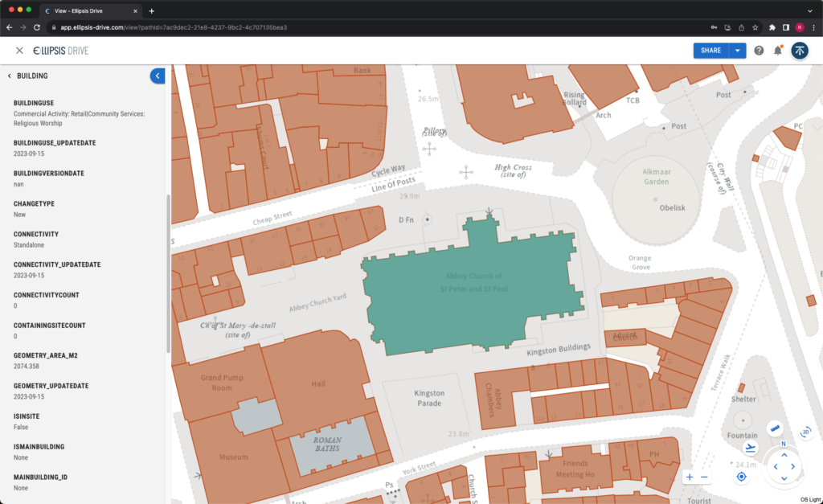Open the help question mark icon
823x504 pixels.
pyautogui.click(x=759, y=51)
